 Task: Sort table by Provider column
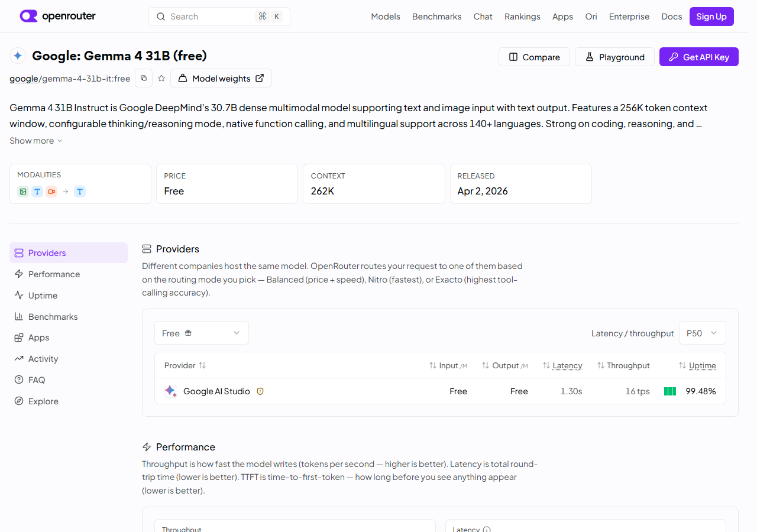coord(185,365)
